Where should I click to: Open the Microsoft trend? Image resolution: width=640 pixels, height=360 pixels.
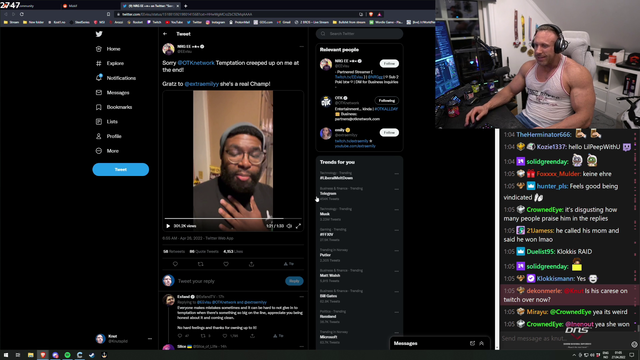point(359,337)
